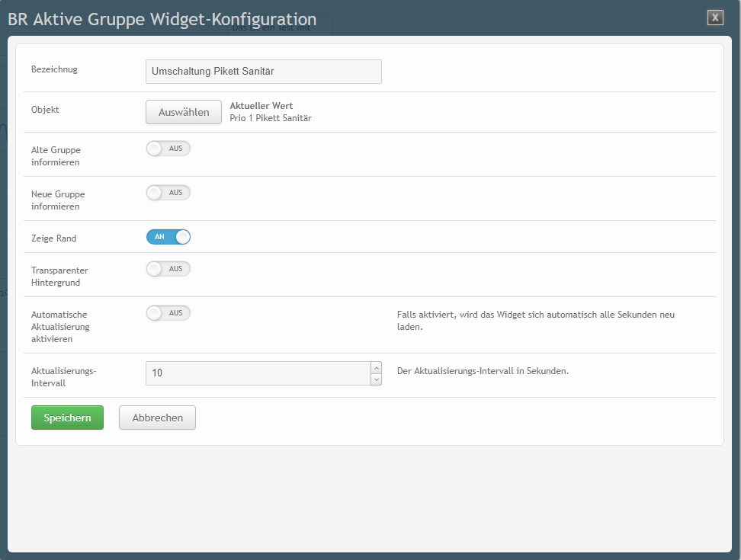Close the widget configuration dialog with X
This screenshot has height=560, width=741.
715,18
